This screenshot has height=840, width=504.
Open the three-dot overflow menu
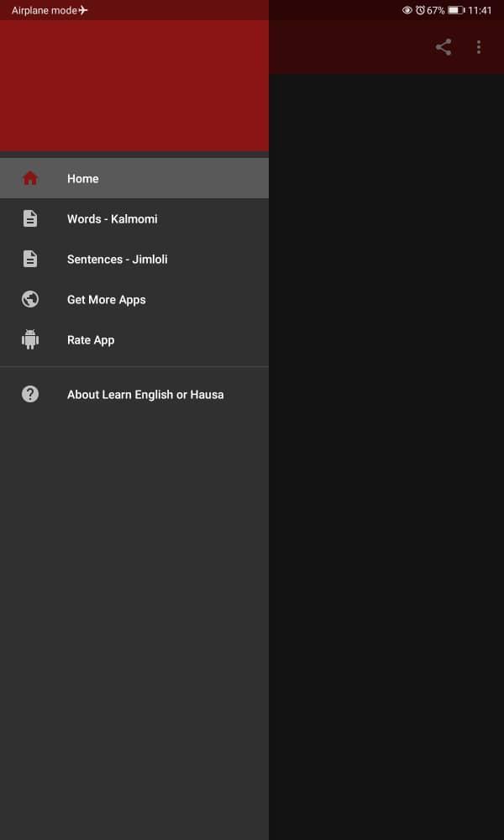(479, 47)
